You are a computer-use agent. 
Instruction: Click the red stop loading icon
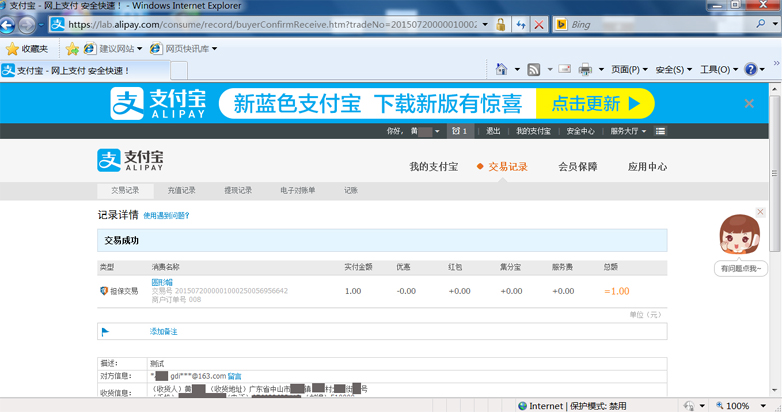pyautogui.click(x=539, y=24)
